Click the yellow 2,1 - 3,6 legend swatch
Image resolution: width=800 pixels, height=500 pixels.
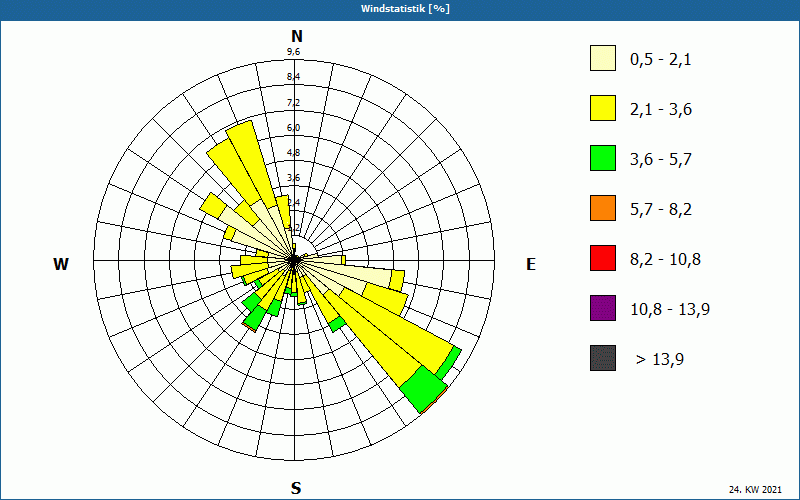click(x=603, y=108)
